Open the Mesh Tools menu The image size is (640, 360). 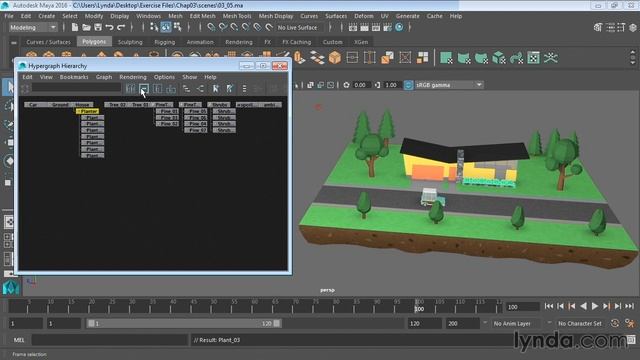click(x=237, y=16)
